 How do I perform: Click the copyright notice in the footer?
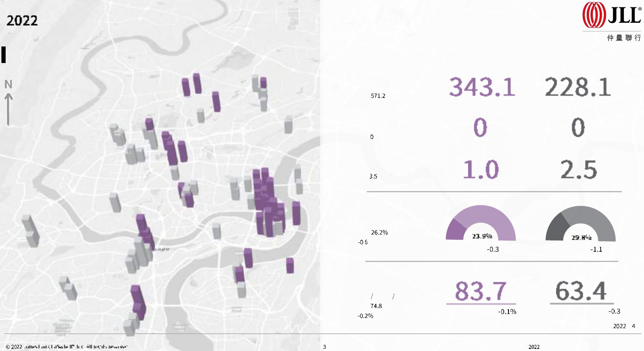(x=67, y=347)
